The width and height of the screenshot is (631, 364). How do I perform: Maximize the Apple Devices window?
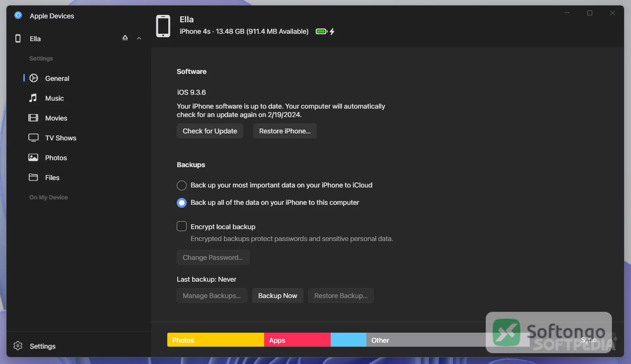point(590,13)
